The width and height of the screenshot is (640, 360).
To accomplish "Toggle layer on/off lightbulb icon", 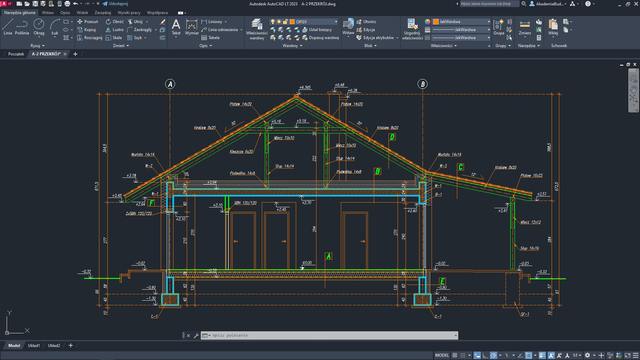I will coord(273,22).
